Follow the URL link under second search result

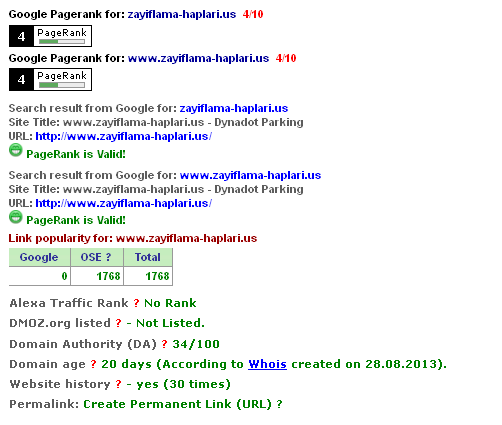coord(124,203)
